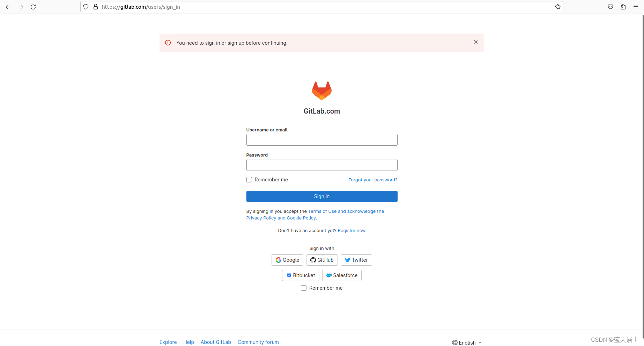Open the English language dropdown
Image resolution: width=644 pixels, height=346 pixels.
pyautogui.click(x=467, y=343)
